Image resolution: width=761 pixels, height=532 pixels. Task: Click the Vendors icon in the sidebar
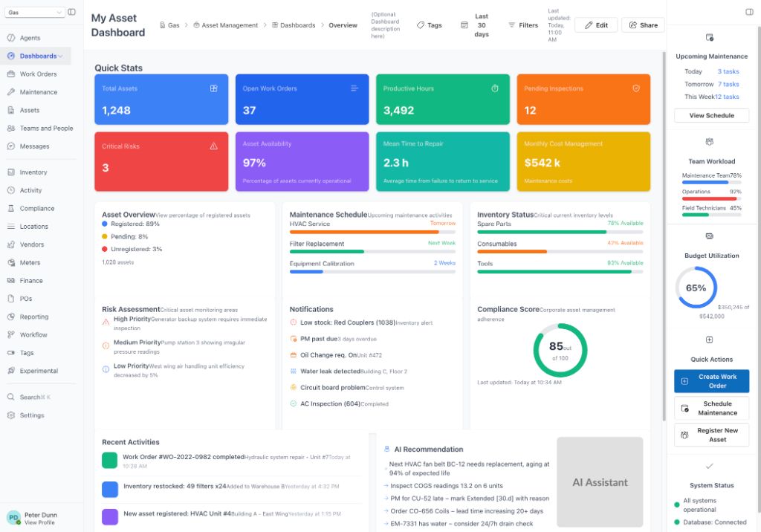click(x=13, y=244)
